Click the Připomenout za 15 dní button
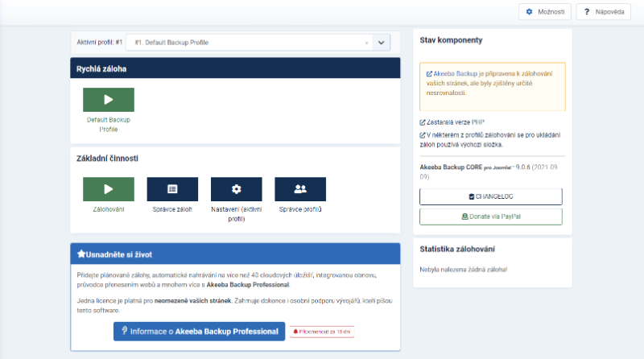Image resolution: width=644 pixels, height=359 pixels. [321, 331]
